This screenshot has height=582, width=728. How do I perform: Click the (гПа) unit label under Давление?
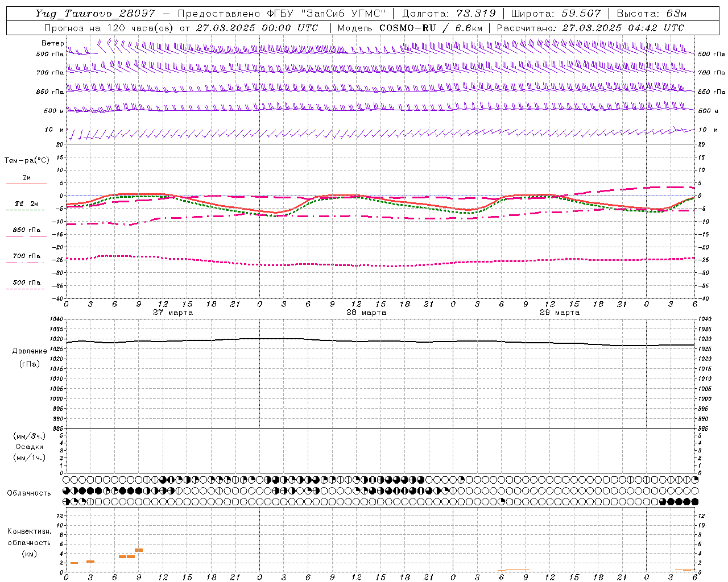[30, 364]
